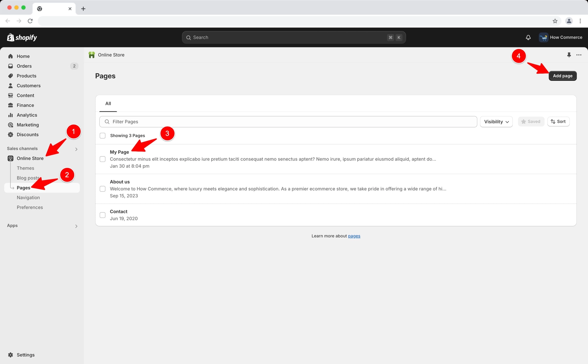Open the three-dot more actions menu

coord(579,55)
